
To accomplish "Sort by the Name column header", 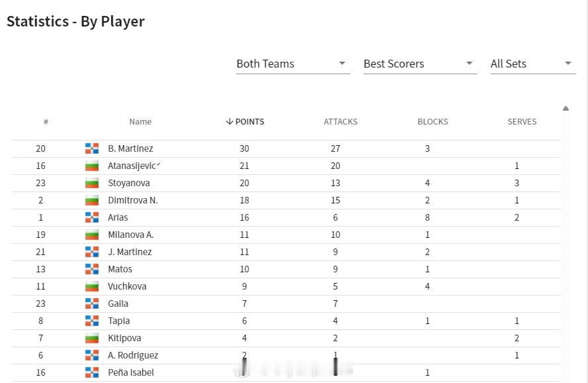I will tap(140, 121).
